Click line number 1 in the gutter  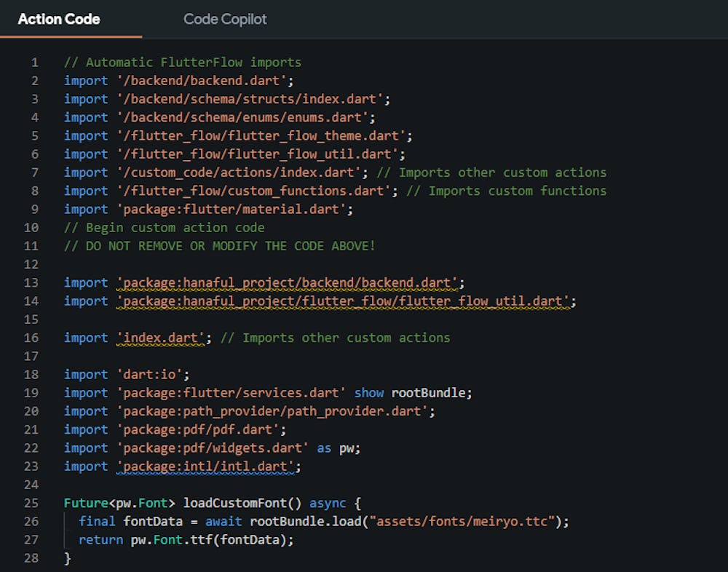click(x=34, y=63)
